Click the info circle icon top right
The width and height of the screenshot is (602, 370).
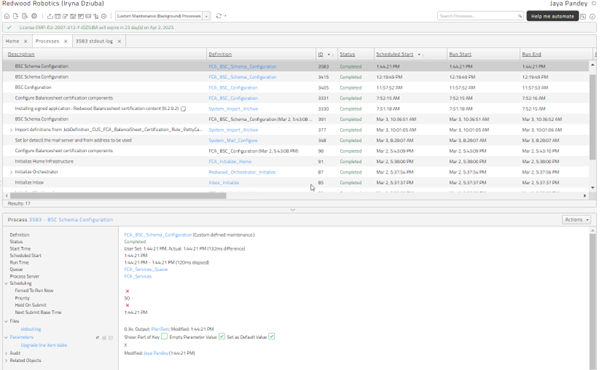click(592, 17)
